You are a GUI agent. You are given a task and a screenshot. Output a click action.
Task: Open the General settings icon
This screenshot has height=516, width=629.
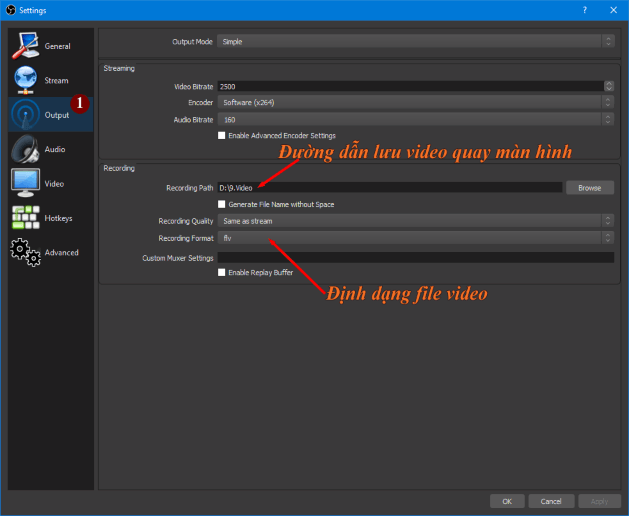tap(26, 46)
